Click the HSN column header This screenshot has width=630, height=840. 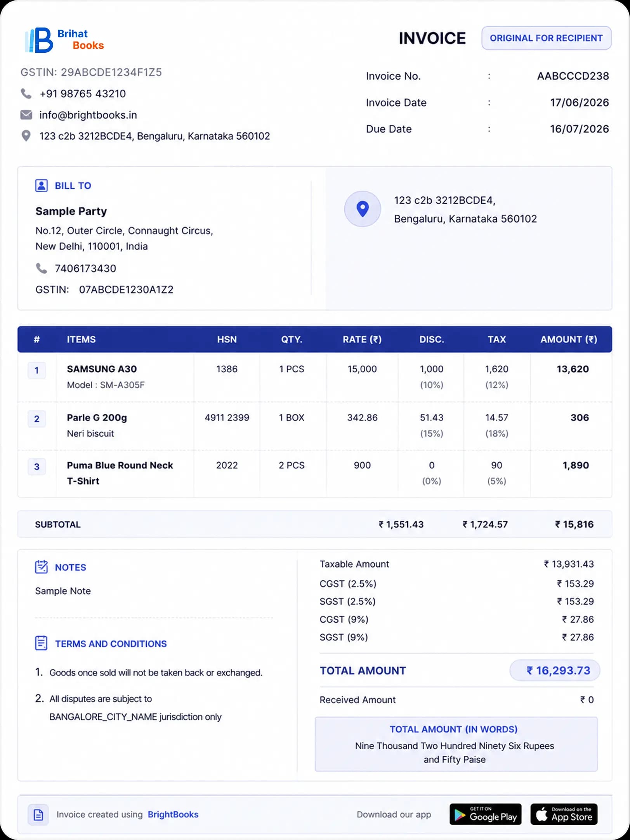227,339
